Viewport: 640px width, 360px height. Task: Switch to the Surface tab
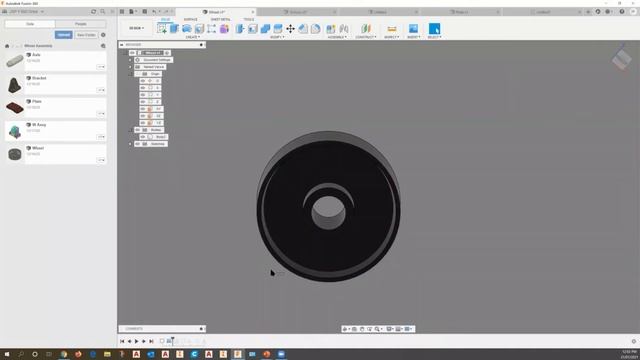[x=190, y=19]
